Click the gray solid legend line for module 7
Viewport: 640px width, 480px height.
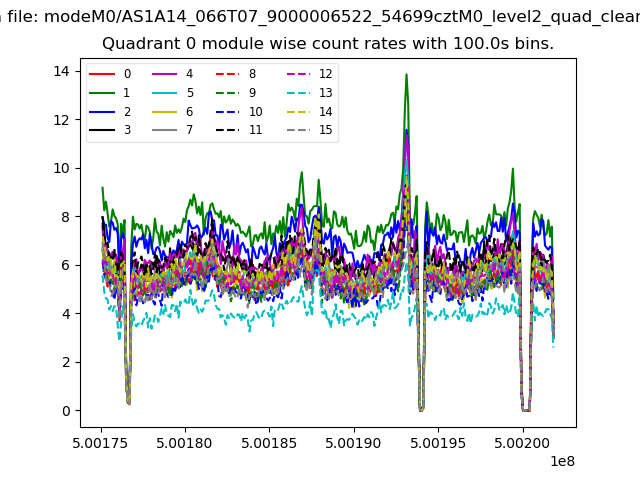coord(165,130)
